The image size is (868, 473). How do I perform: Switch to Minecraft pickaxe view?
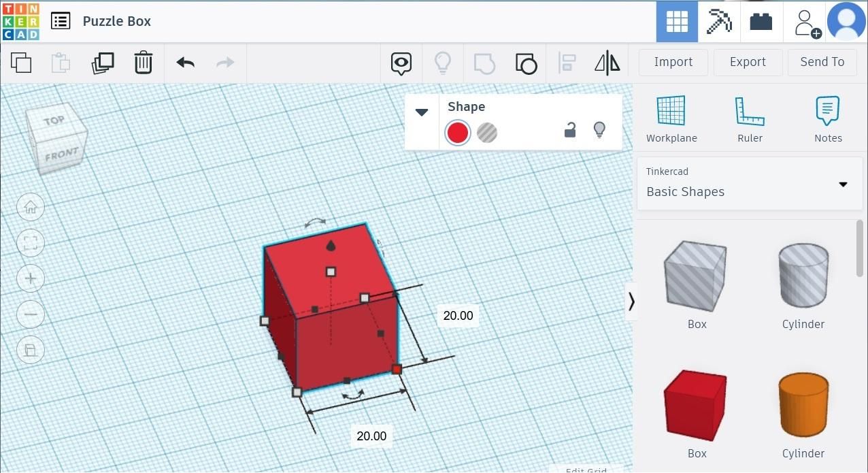point(718,21)
